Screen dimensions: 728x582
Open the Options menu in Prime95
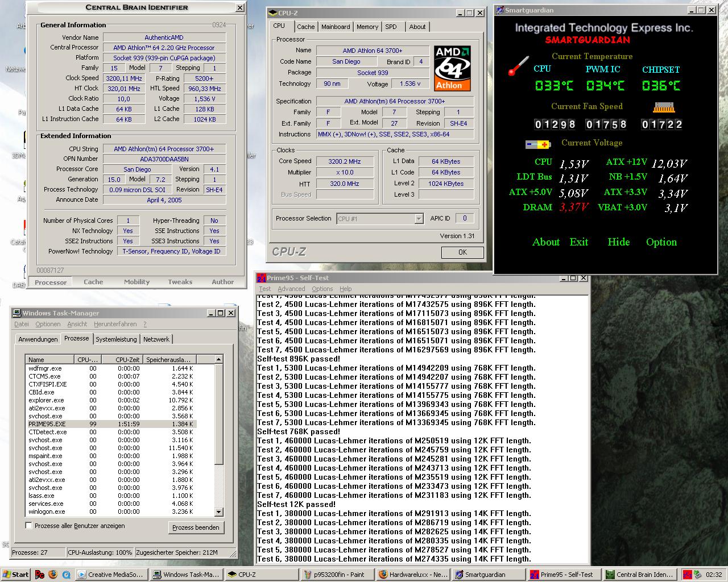pyautogui.click(x=322, y=289)
